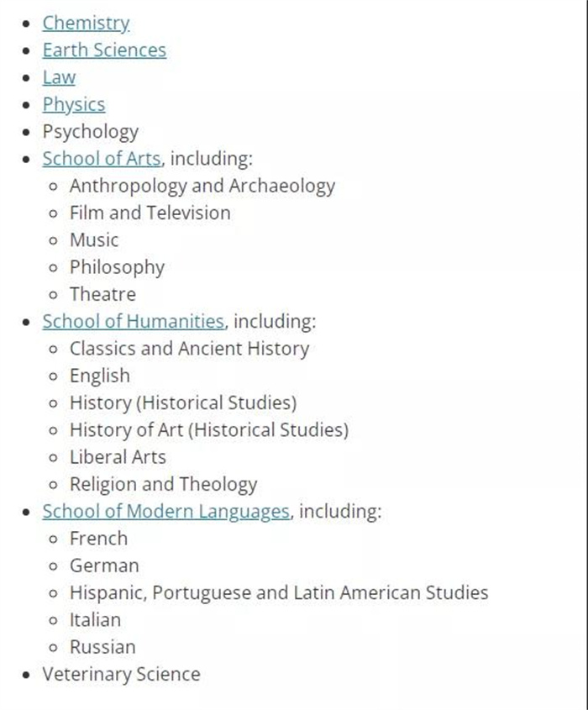Open the Physics link
This screenshot has width=588, height=710.
tap(74, 105)
